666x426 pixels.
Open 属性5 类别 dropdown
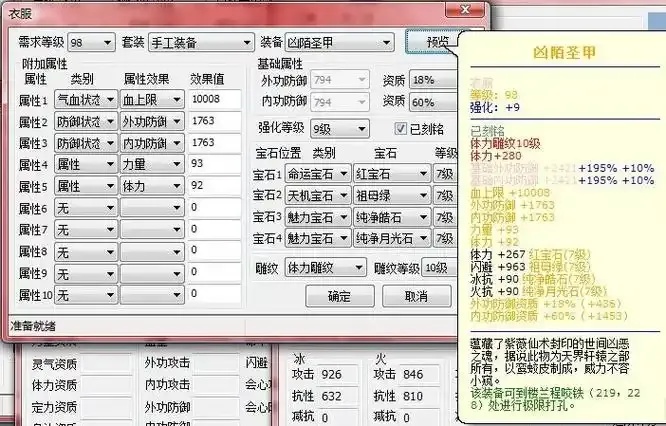pos(86,186)
